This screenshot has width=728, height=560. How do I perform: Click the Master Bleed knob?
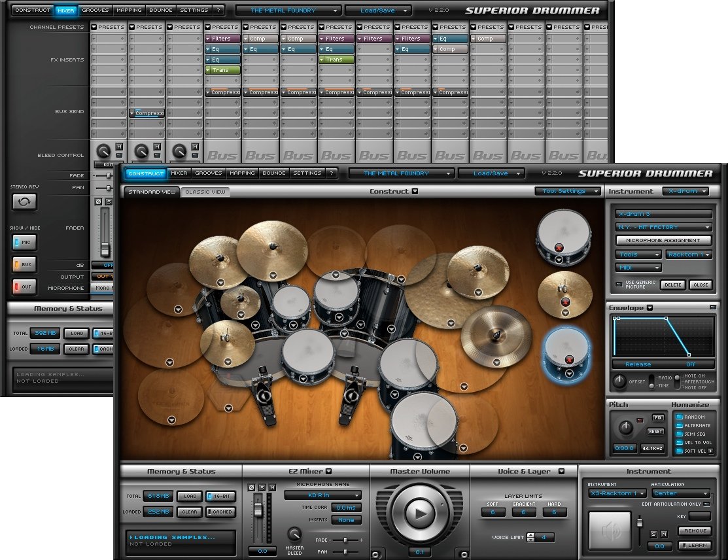coord(294,534)
